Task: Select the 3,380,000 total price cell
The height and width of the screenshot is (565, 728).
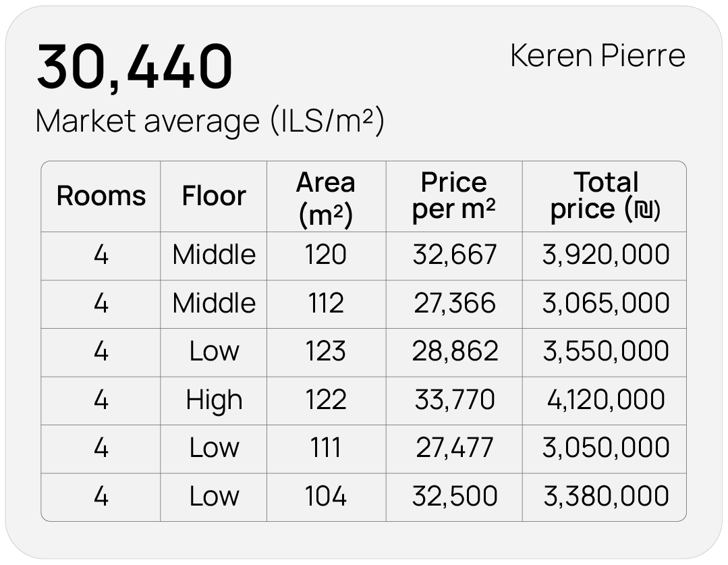Action: 605,497
